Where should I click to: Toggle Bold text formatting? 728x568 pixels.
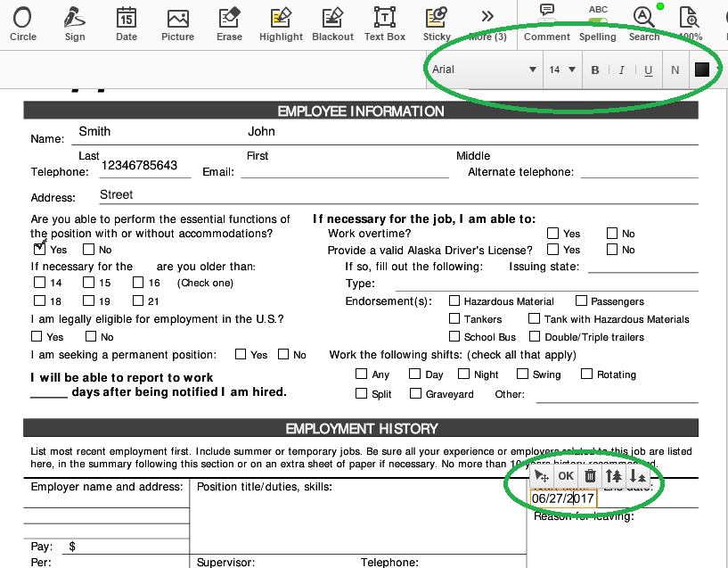click(x=595, y=70)
